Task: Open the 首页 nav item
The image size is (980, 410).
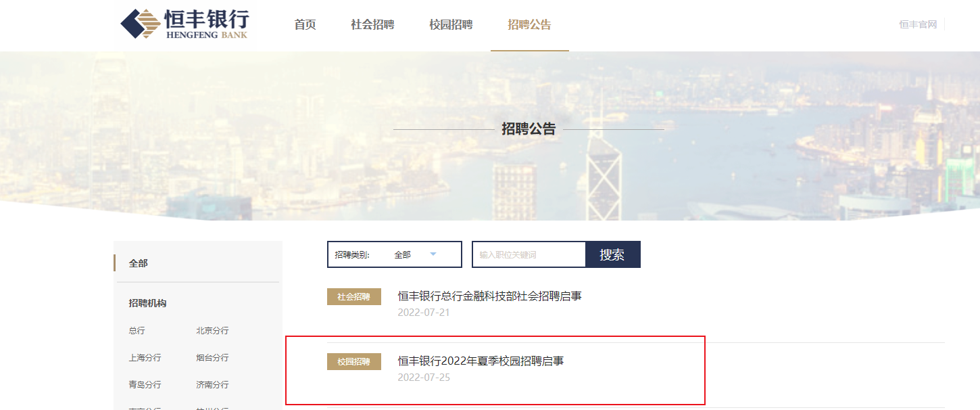Action: pos(305,25)
